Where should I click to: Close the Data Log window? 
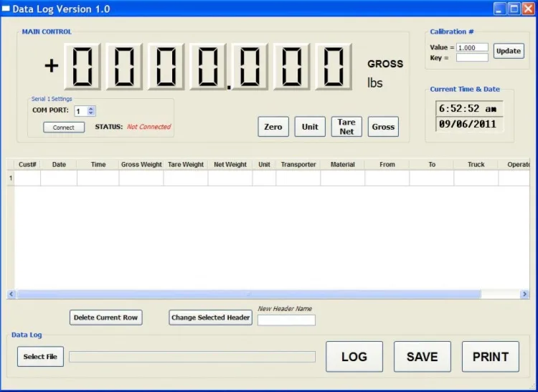[529, 9]
